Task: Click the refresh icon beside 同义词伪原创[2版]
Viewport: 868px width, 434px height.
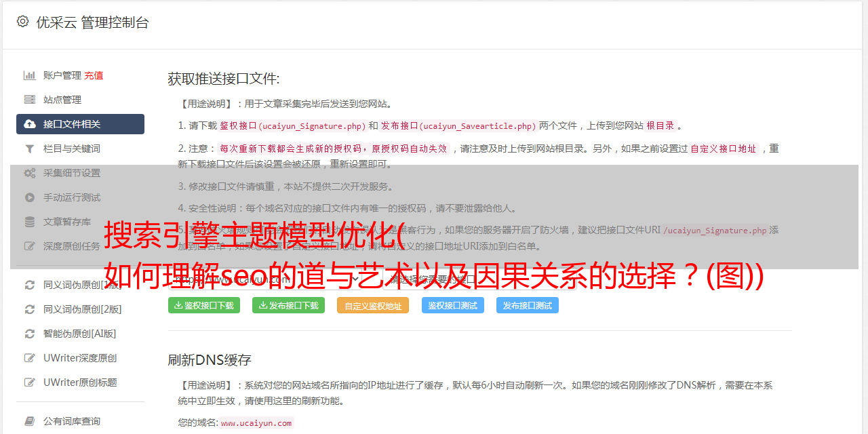Action: (30, 309)
